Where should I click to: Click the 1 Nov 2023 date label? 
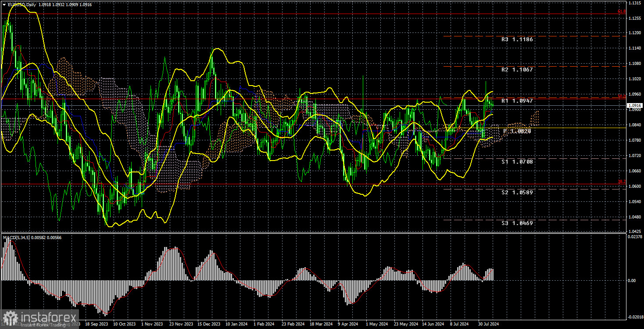(x=153, y=325)
